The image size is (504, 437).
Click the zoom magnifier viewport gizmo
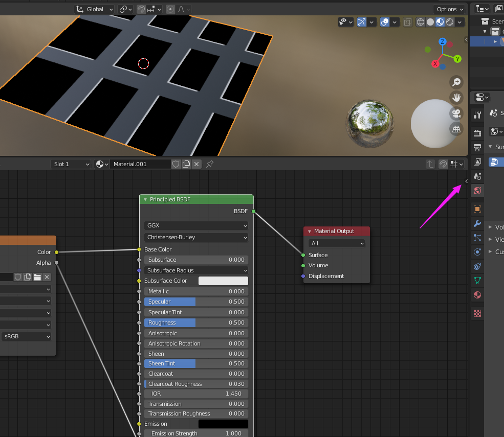click(456, 82)
